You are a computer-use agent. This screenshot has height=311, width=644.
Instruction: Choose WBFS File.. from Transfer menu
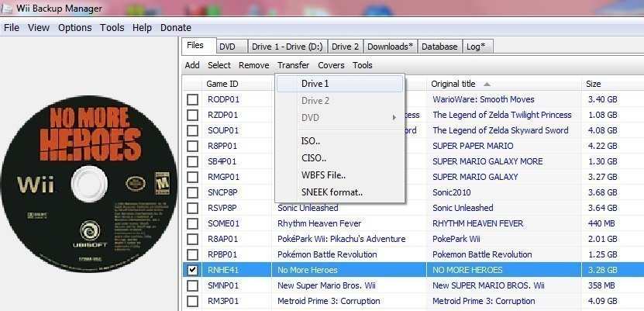pos(339,175)
